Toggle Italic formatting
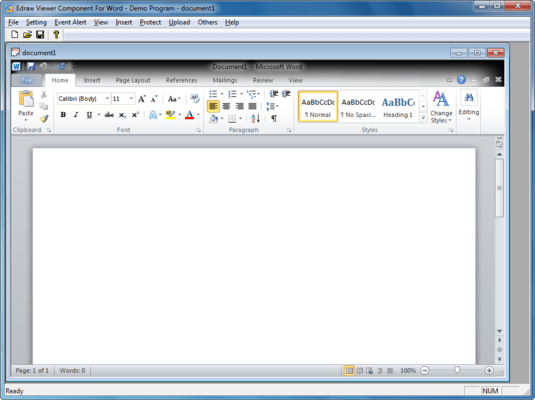535x400 pixels. click(x=76, y=115)
